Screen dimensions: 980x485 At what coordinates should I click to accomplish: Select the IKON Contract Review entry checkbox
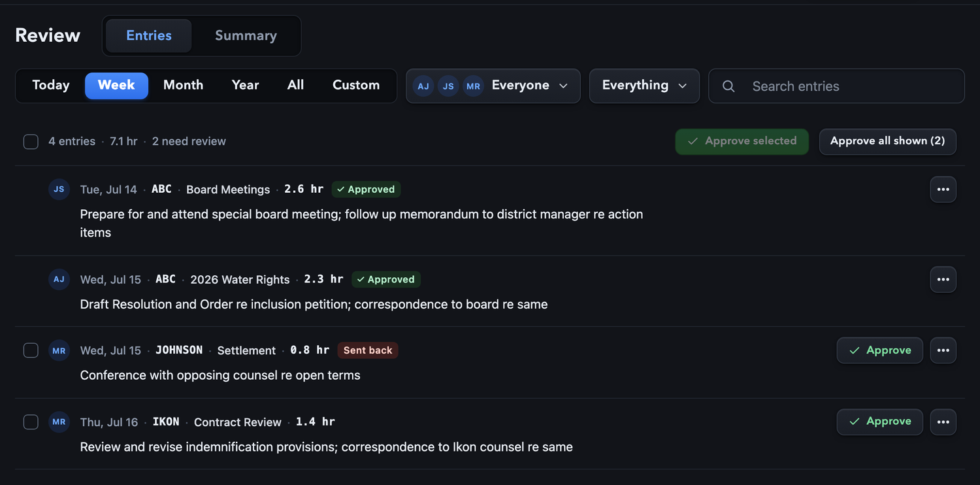[31, 422]
